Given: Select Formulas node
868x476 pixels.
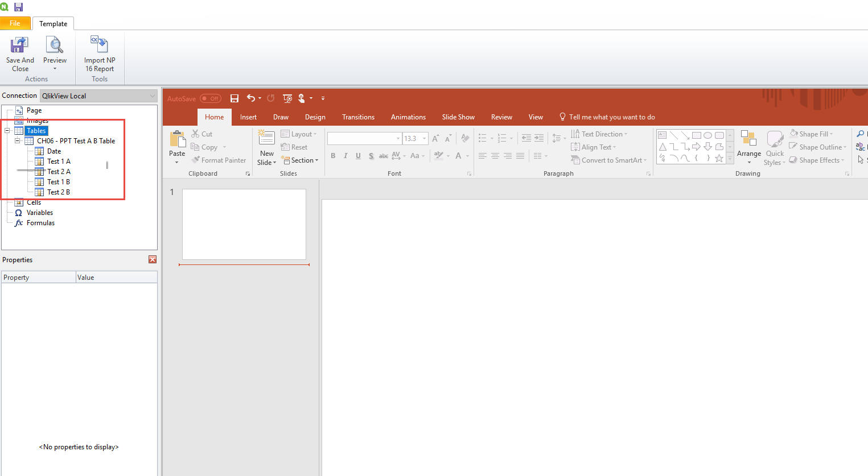Looking at the screenshot, I should [40, 223].
